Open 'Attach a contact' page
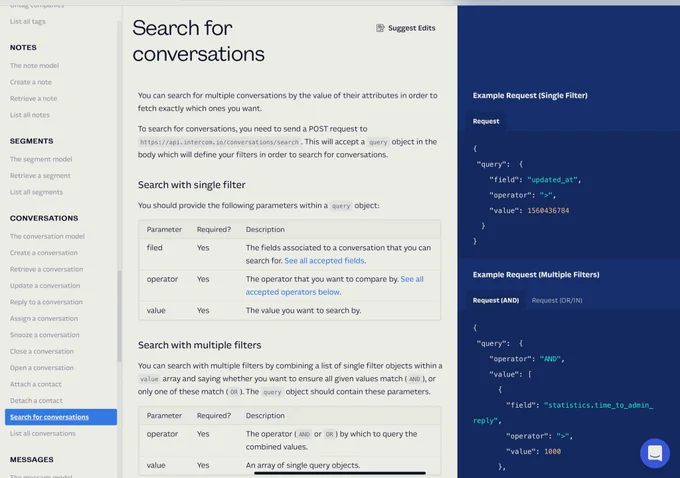This screenshot has width=680, height=478. click(x=36, y=385)
